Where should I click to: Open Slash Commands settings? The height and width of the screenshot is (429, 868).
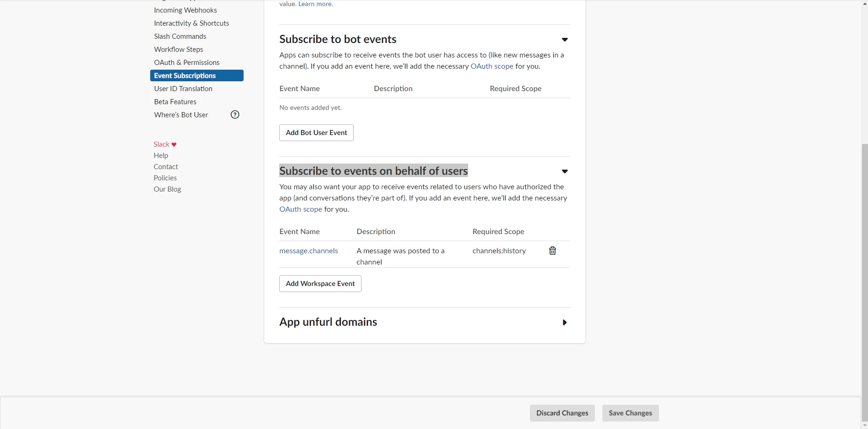180,36
